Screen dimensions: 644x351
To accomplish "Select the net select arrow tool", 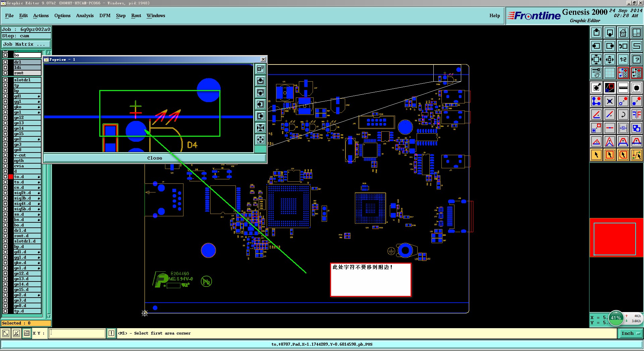I will click(x=636, y=155).
